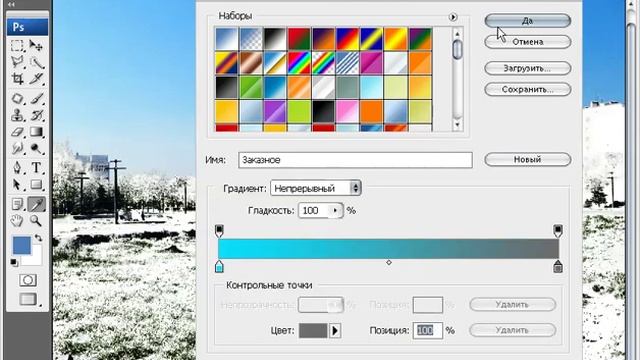This screenshot has width=640, height=360.
Task: Swap foreground and background colors
Action: pos(38,238)
